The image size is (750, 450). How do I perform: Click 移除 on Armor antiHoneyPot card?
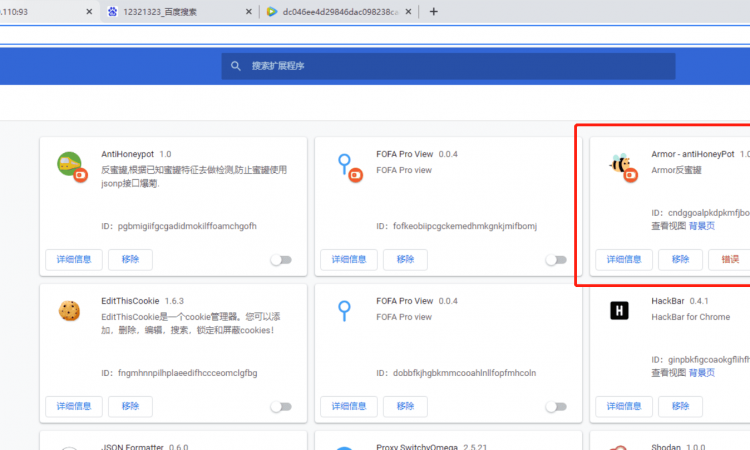point(680,259)
